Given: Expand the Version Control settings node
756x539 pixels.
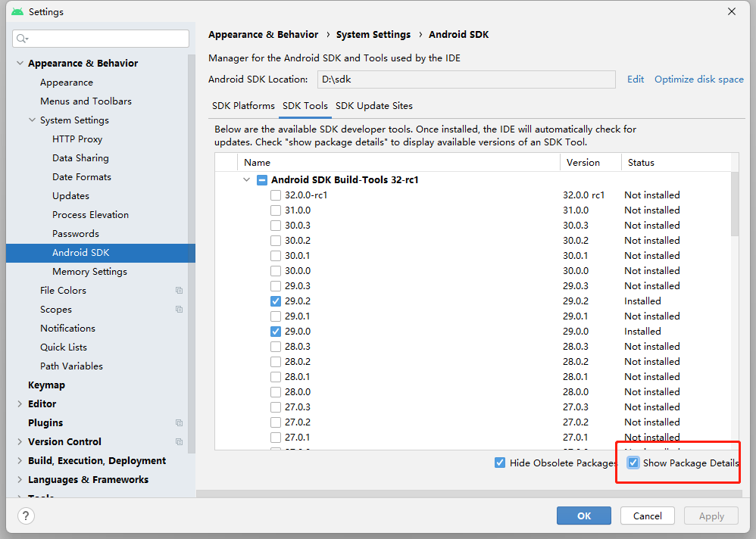Looking at the screenshot, I should pos(20,441).
